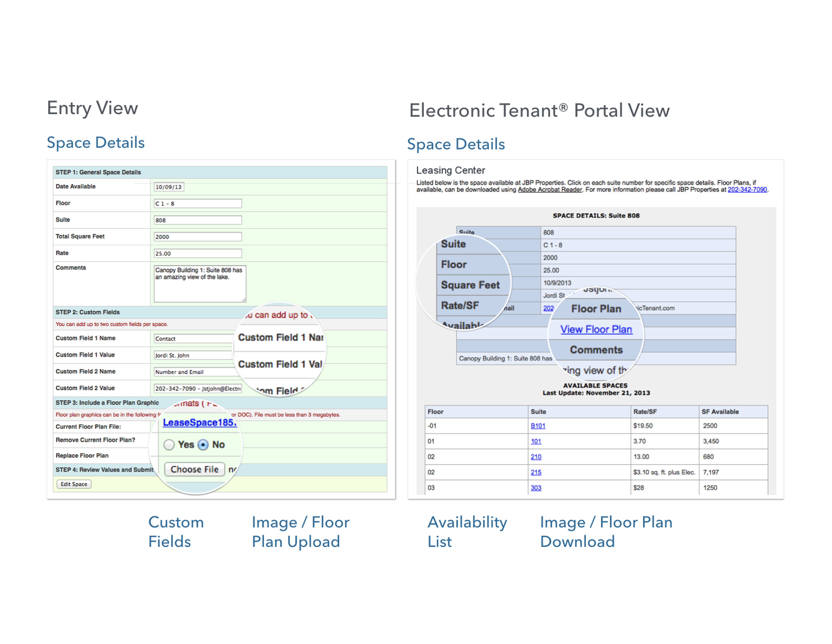Click the Edit Space button
This screenshot has height=644, width=832.
tap(74, 484)
